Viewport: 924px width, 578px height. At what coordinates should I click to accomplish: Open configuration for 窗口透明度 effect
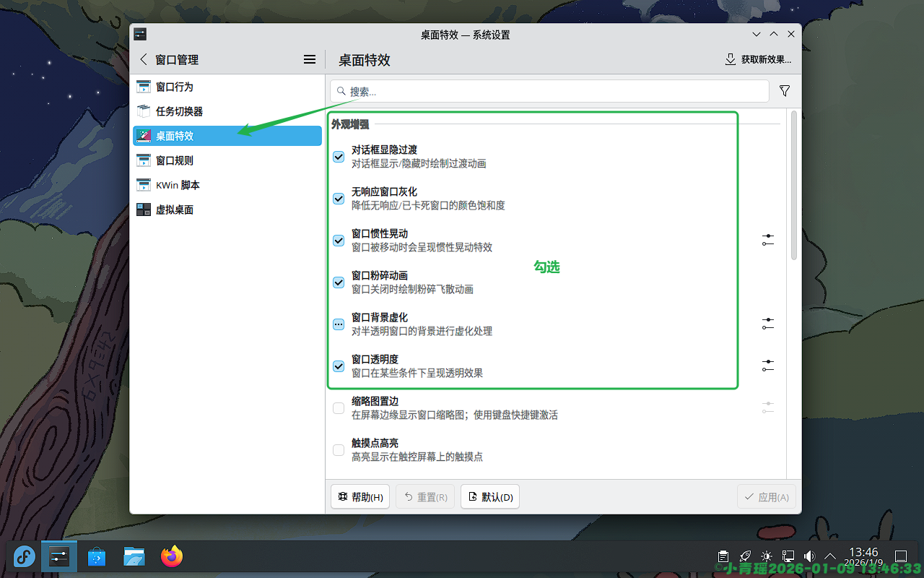[x=767, y=366]
